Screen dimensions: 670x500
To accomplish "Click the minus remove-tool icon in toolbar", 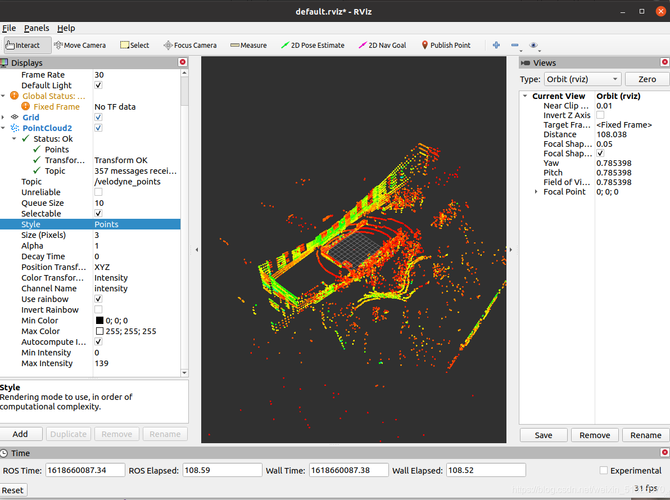I will (514, 45).
